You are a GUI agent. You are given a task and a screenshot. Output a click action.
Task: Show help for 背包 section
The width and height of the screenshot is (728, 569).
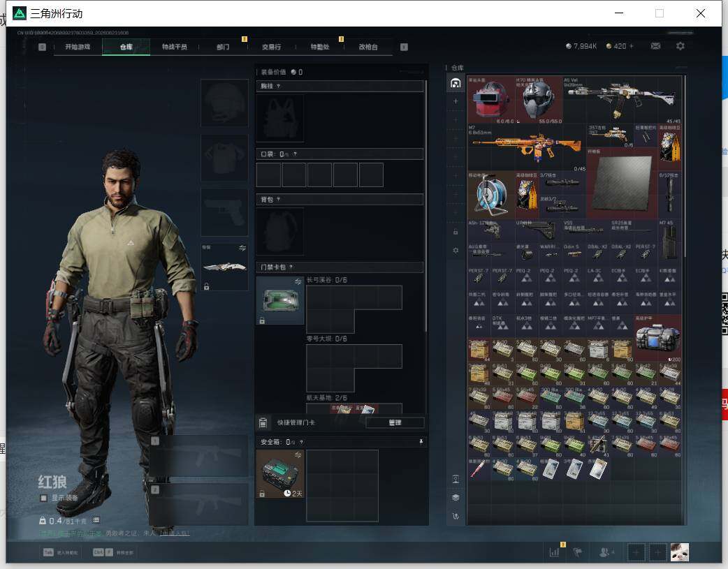point(278,200)
